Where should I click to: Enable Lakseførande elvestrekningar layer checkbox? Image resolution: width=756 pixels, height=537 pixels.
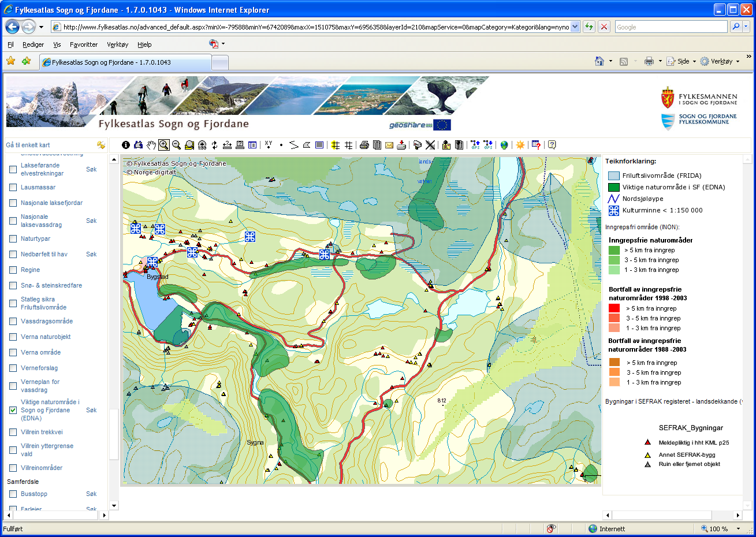[x=13, y=169]
